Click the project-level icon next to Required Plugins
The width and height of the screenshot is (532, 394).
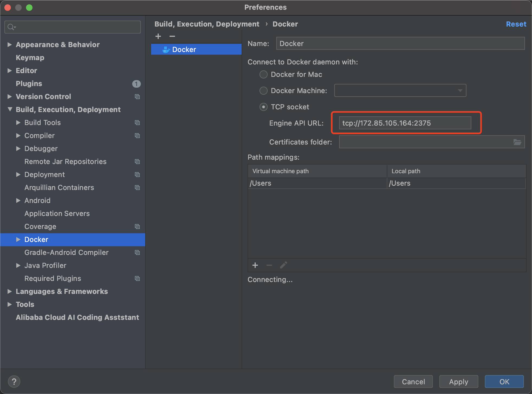point(137,278)
